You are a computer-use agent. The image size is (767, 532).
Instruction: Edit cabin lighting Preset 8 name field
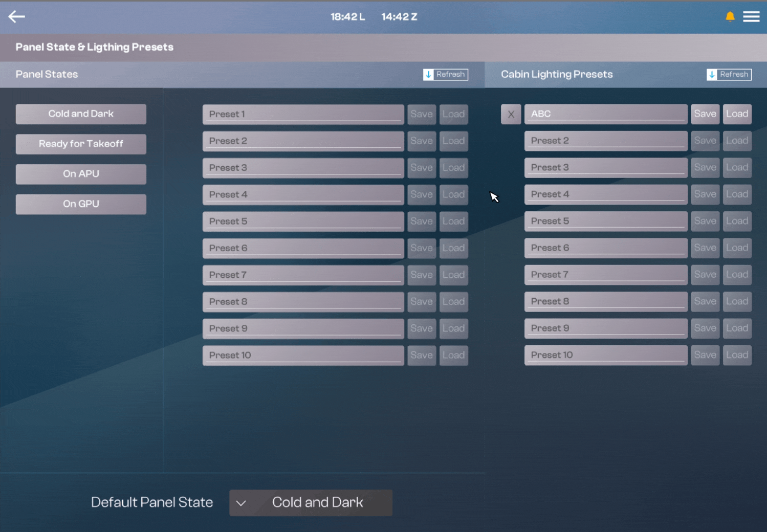point(606,301)
